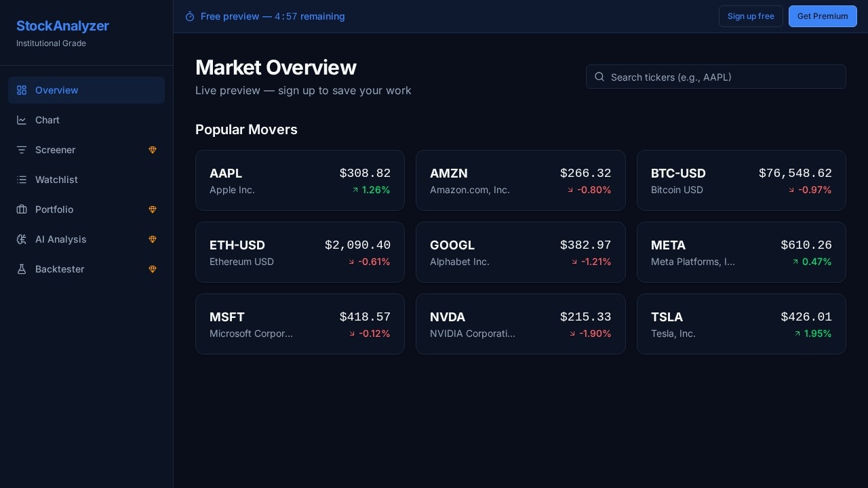
Task: Click the Alphabet Inc. company name
Action: pos(460,262)
